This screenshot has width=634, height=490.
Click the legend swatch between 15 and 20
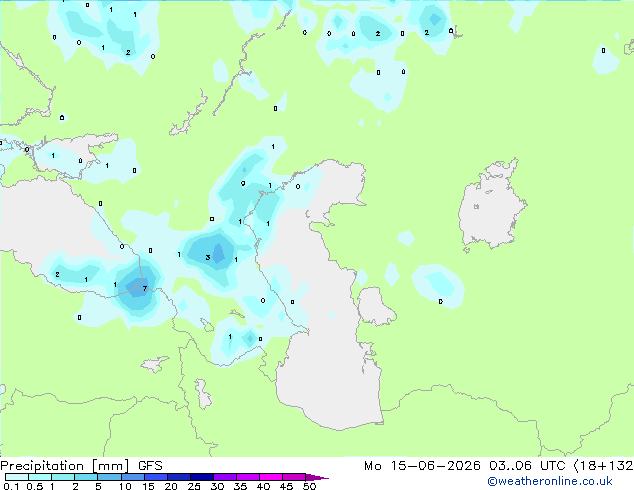coord(155,477)
